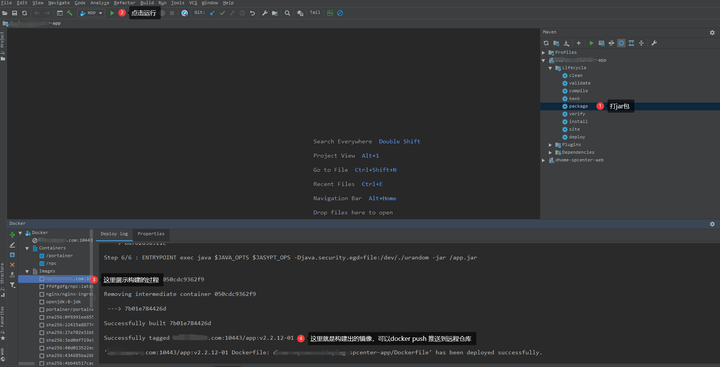Image resolution: width=720 pixels, height=367 pixels.
Task: Click the Search Everywhere magnifier
Action: 287,13
